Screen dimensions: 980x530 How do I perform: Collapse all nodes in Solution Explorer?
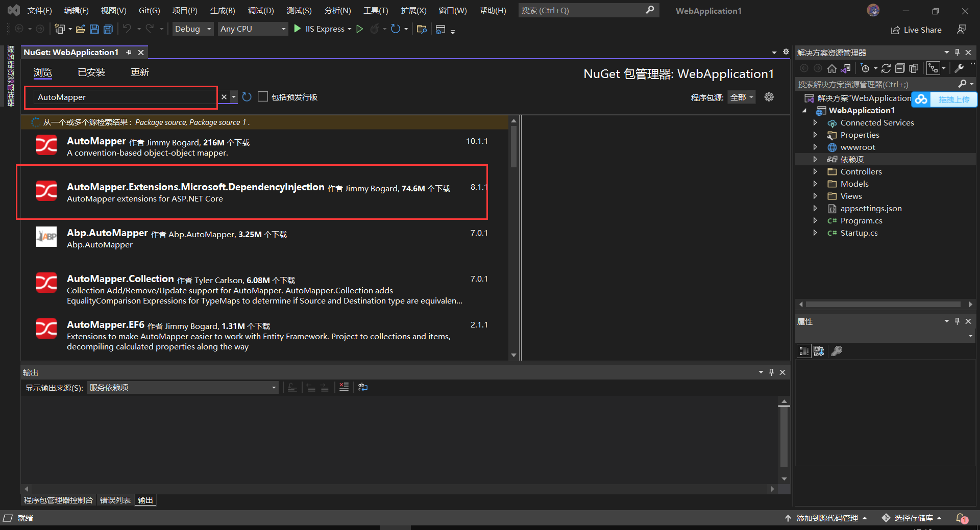(x=900, y=68)
